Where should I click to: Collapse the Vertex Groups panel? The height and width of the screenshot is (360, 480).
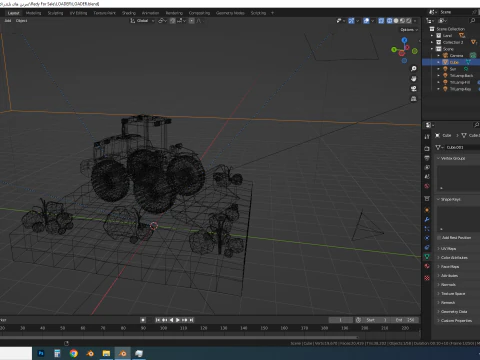pyautogui.click(x=438, y=158)
